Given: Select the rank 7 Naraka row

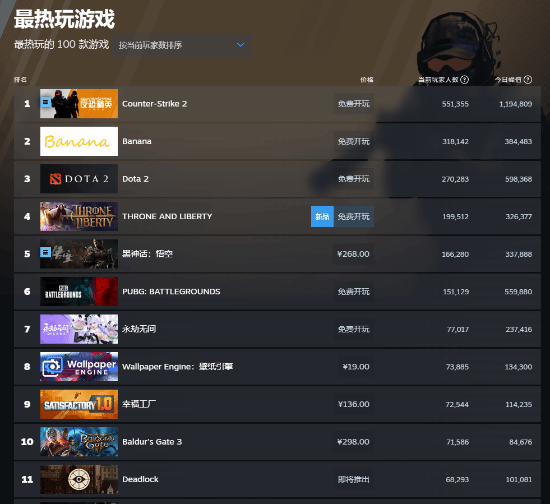Looking at the screenshot, I should 277,329.
